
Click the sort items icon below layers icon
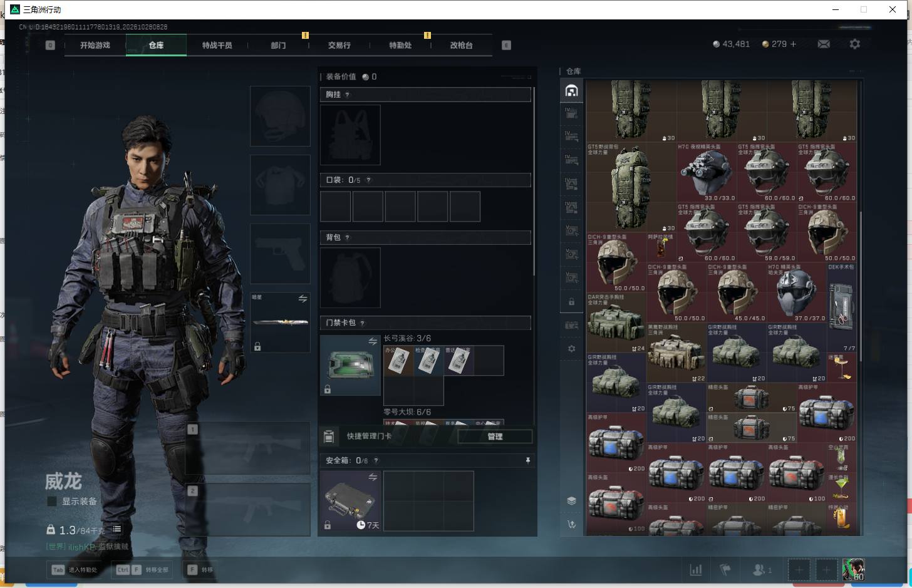tap(571, 524)
